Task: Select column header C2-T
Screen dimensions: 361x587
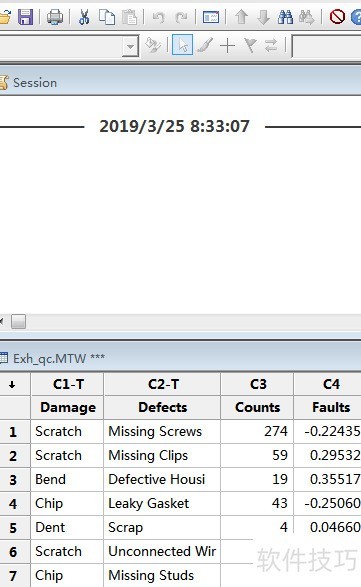Action: 163,384
